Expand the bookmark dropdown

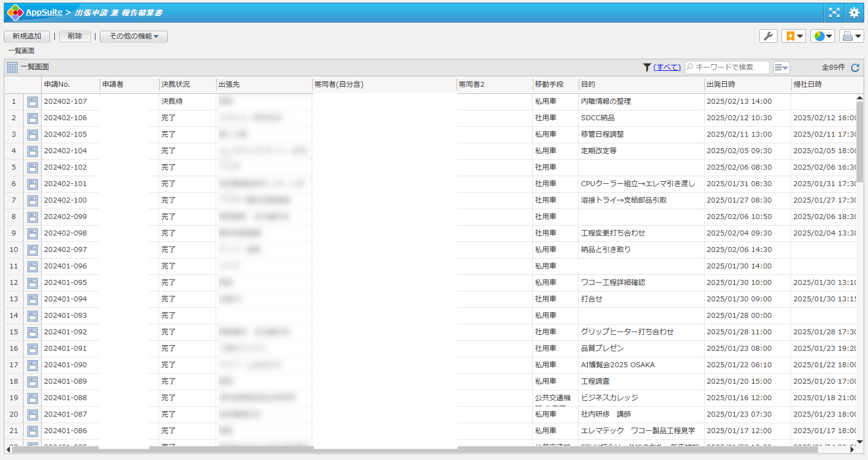[x=794, y=36]
